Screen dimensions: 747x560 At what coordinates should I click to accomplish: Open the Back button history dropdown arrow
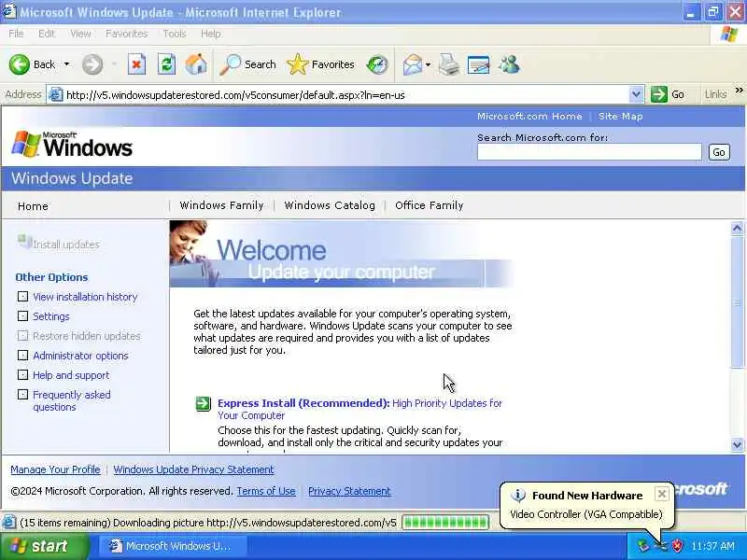tap(66, 64)
